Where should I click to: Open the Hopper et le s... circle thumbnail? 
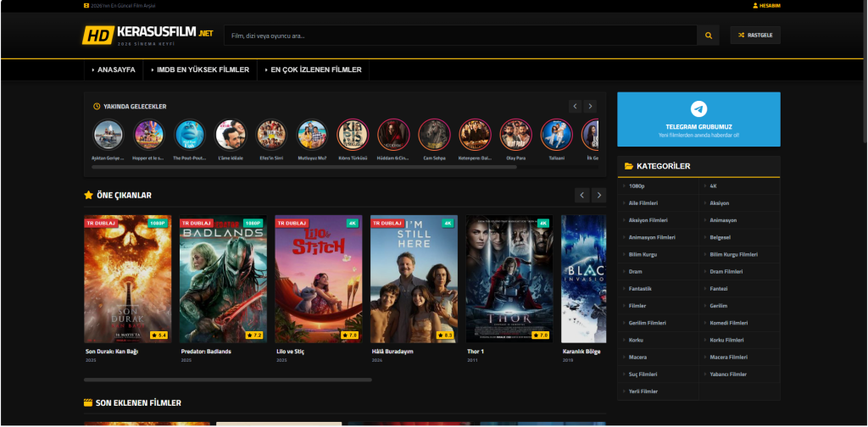point(149,135)
